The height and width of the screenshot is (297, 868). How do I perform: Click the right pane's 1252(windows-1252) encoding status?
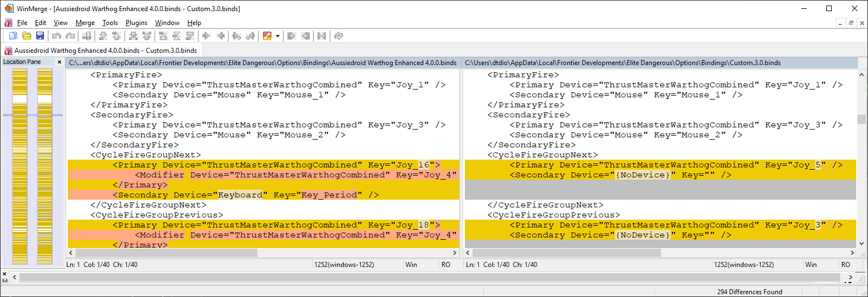(744, 265)
